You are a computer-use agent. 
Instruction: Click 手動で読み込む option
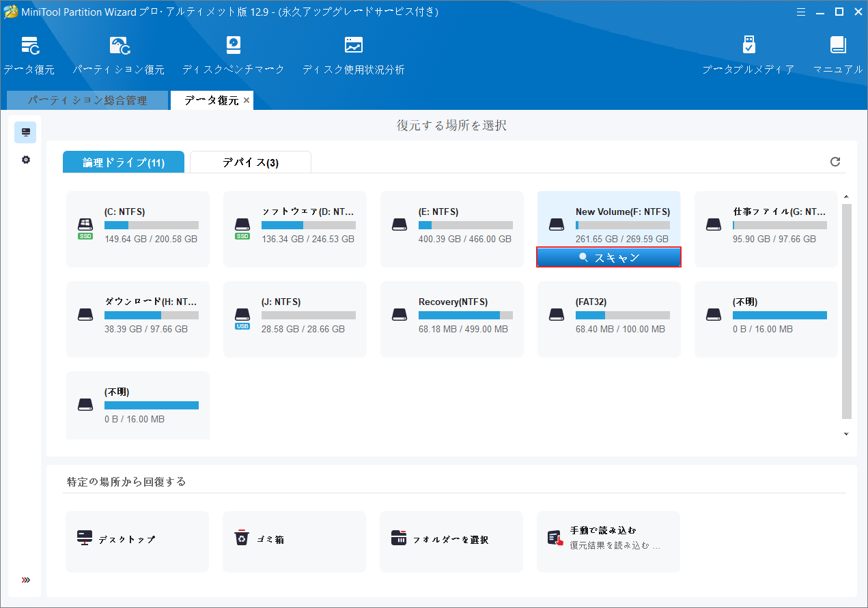[608, 542]
